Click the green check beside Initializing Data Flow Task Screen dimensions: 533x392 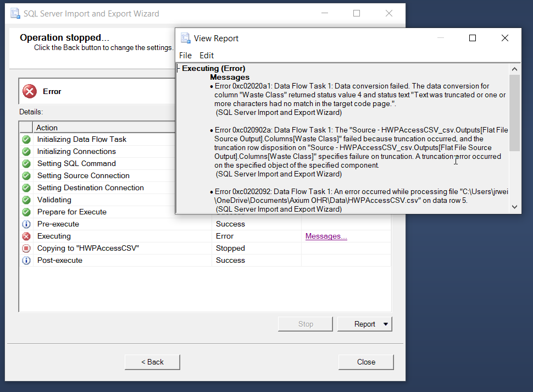pos(26,140)
